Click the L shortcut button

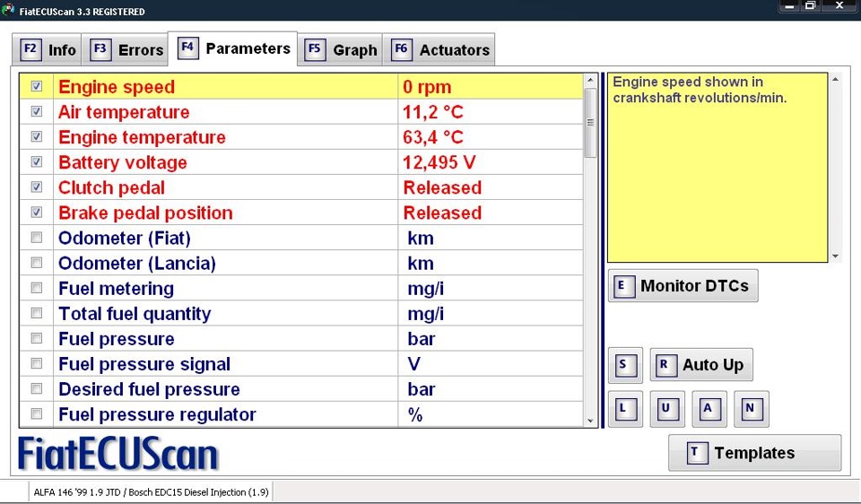coord(625,408)
